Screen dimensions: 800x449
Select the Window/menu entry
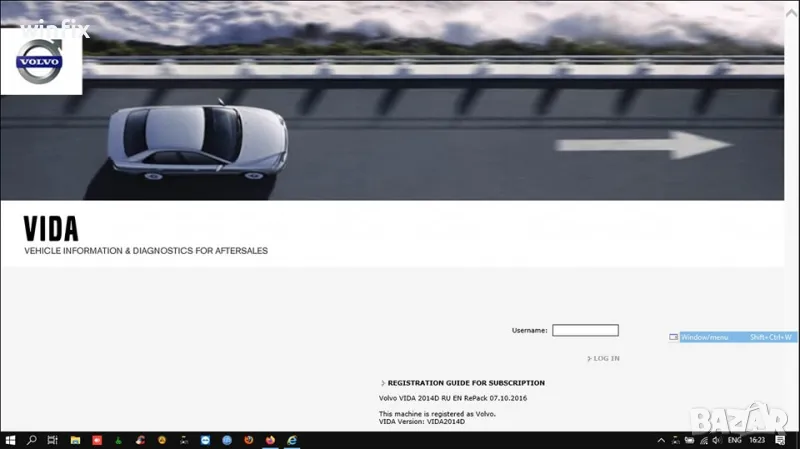pyautogui.click(x=738, y=337)
